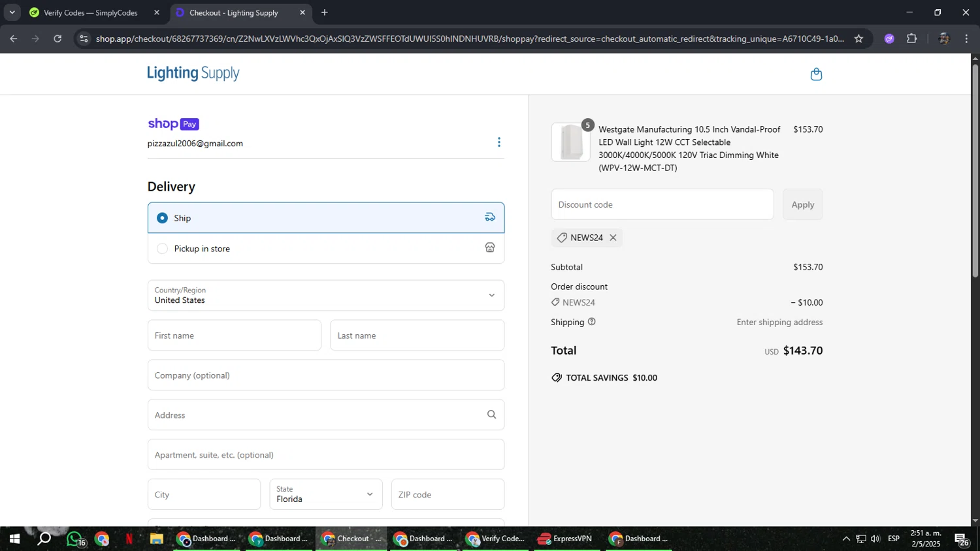Switch the ESP input language indicator

(894, 539)
